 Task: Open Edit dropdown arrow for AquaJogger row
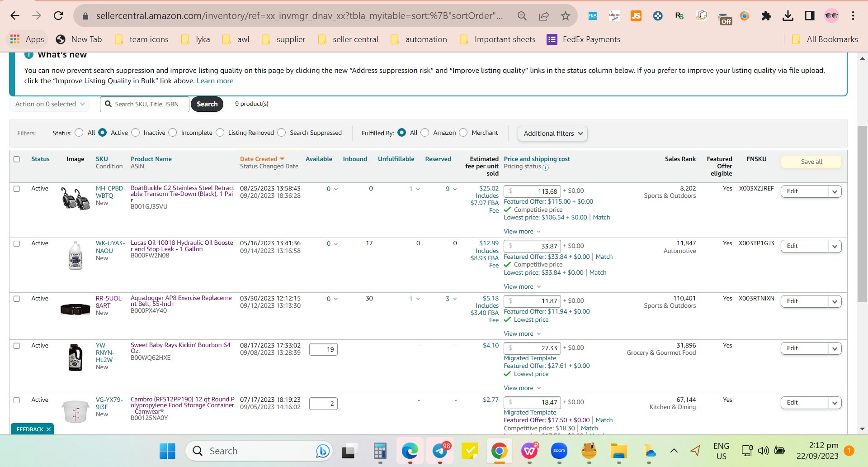pyautogui.click(x=835, y=301)
